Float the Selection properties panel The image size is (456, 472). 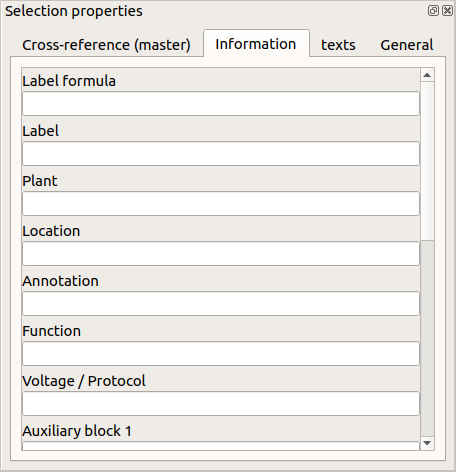pos(433,11)
